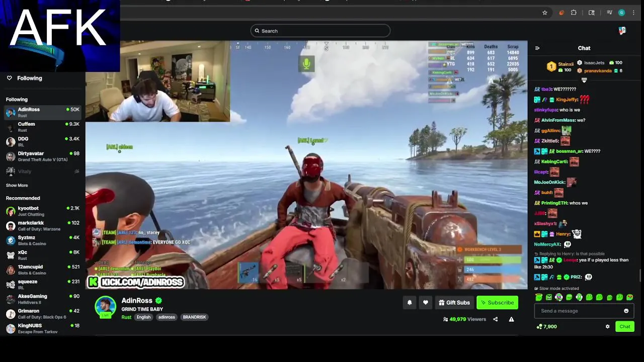Open the emoji picker in the message box
Image resolution: width=644 pixels, height=362 pixels.
(626, 311)
